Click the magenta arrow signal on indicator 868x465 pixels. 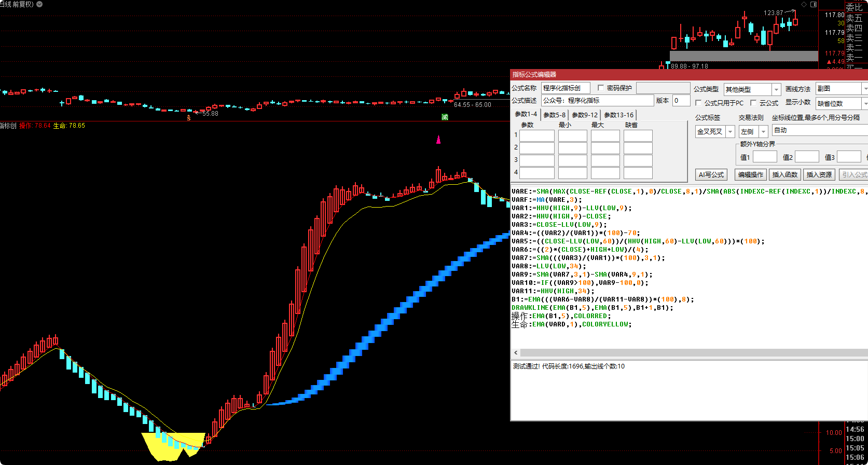[x=438, y=139]
